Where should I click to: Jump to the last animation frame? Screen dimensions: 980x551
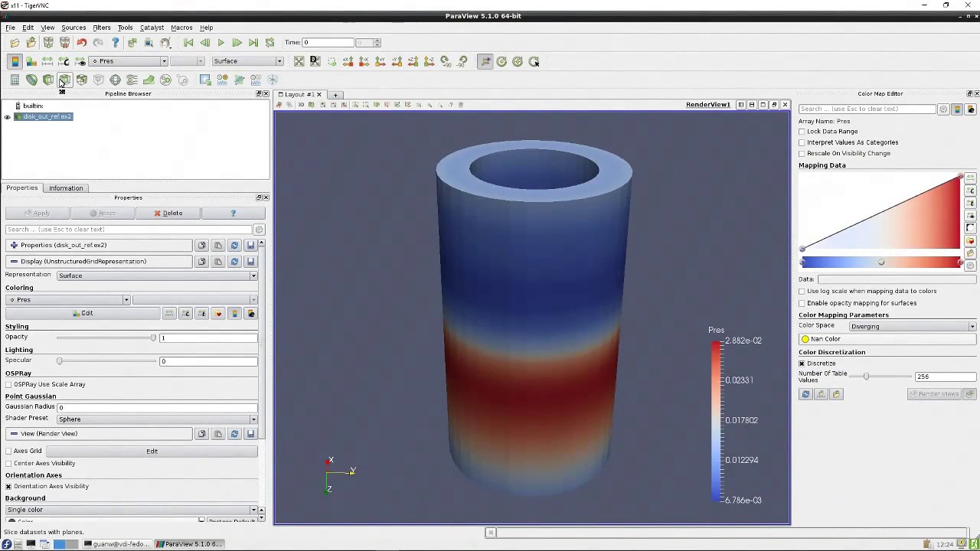coord(253,43)
